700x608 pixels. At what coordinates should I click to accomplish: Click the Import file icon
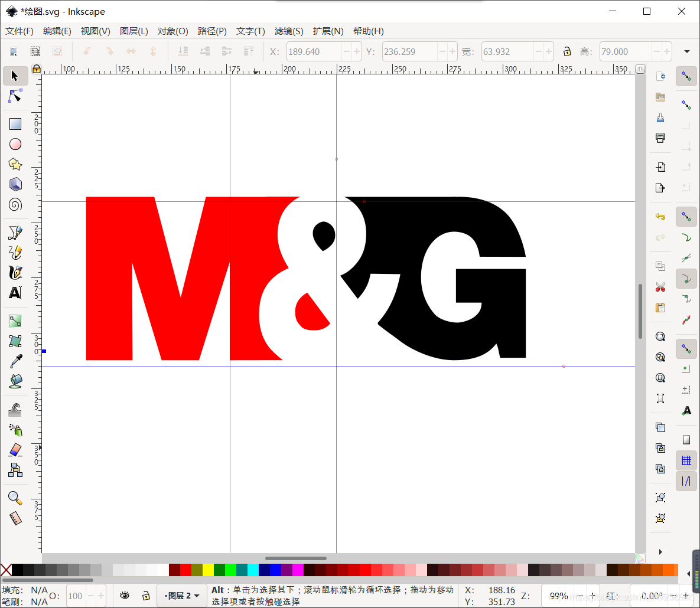click(x=660, y=167)
